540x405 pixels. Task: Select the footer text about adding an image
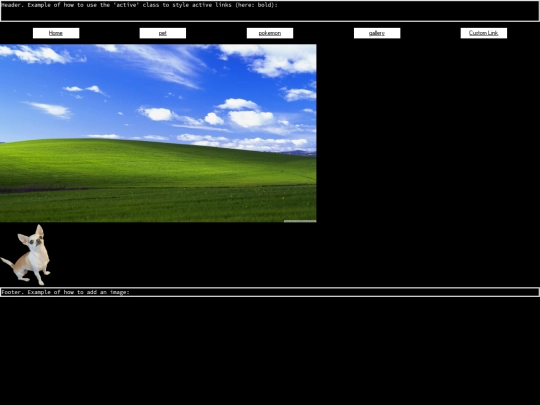click(x=65, y=292)
